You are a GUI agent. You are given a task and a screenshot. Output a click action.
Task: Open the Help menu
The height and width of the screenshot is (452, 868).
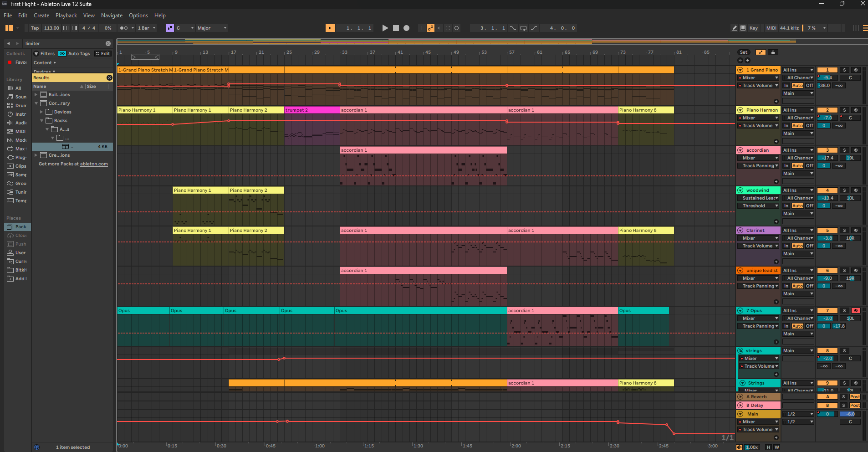[x=160, y=15]
